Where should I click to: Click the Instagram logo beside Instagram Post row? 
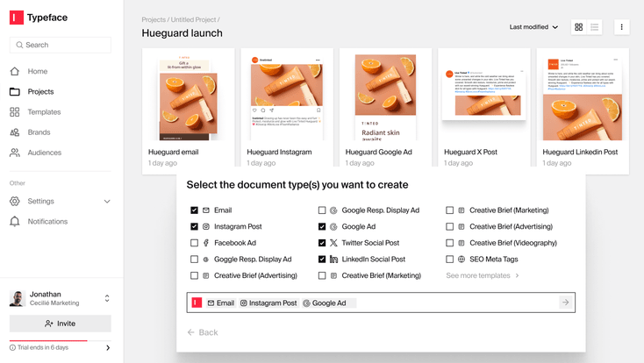pyautogui.click(x=206, y=227)
